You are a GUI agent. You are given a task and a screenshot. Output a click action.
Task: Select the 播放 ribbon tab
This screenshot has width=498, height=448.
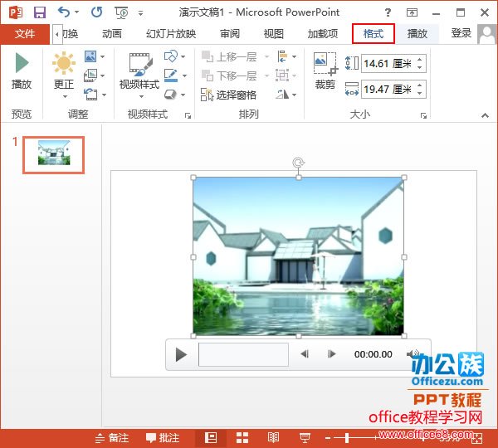click(417, 34)
